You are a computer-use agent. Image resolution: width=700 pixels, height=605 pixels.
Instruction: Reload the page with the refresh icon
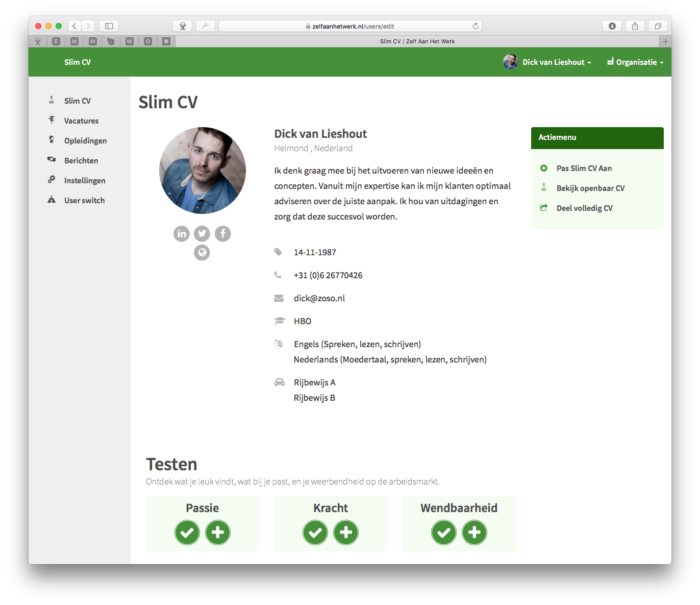click(x=476, y=26)
